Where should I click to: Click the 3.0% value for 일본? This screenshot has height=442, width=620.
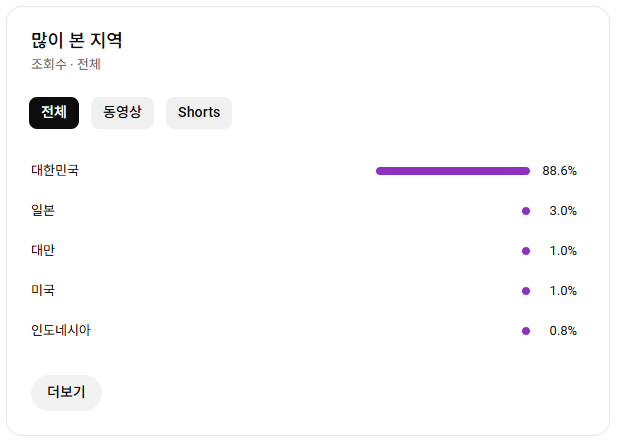click(x=563, y=211)
